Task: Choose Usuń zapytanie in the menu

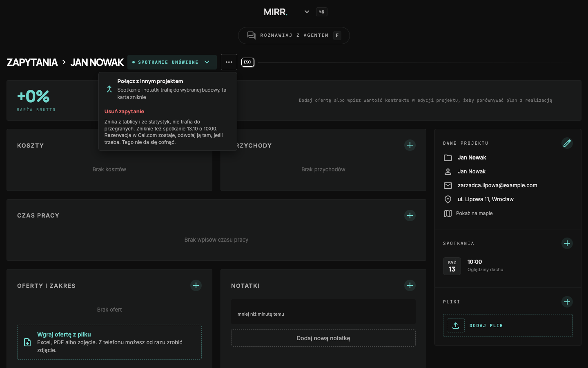Action: pos(124,111)
